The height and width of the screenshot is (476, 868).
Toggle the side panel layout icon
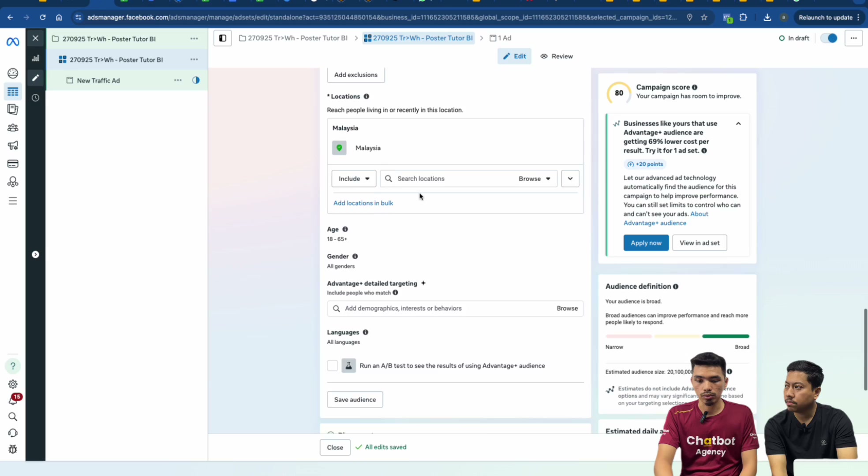coord(223,38)
